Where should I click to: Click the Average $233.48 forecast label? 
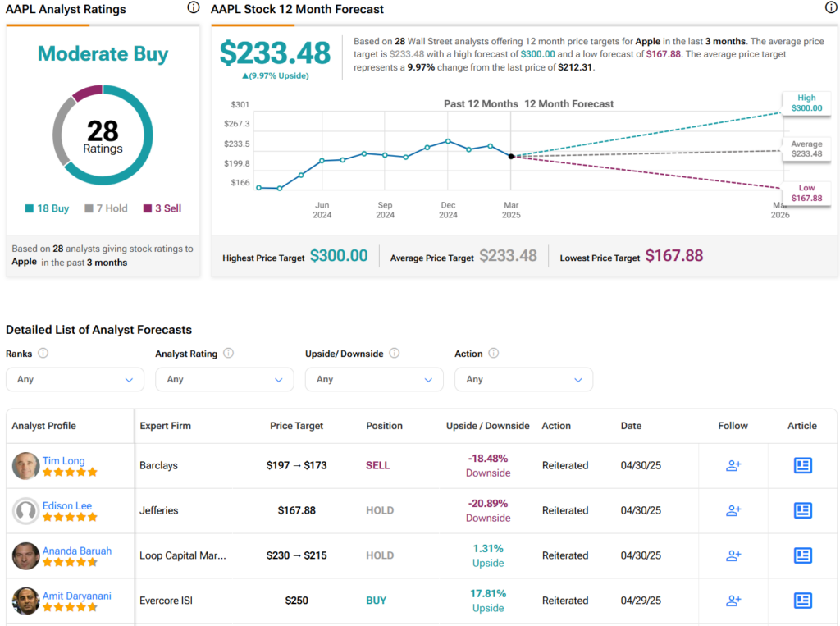click(x=806, y=149)
